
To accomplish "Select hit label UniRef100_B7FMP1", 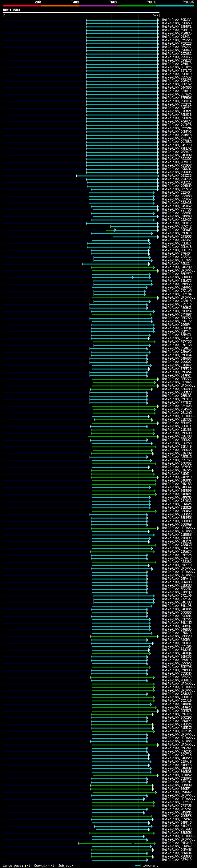I will click(x=176, y=111).
